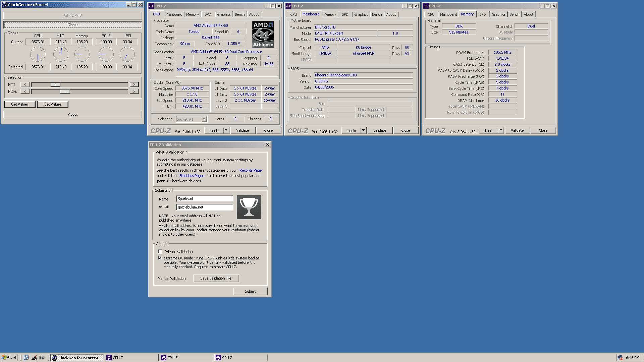Click Clocks button in ClockGen

(73, 25)
